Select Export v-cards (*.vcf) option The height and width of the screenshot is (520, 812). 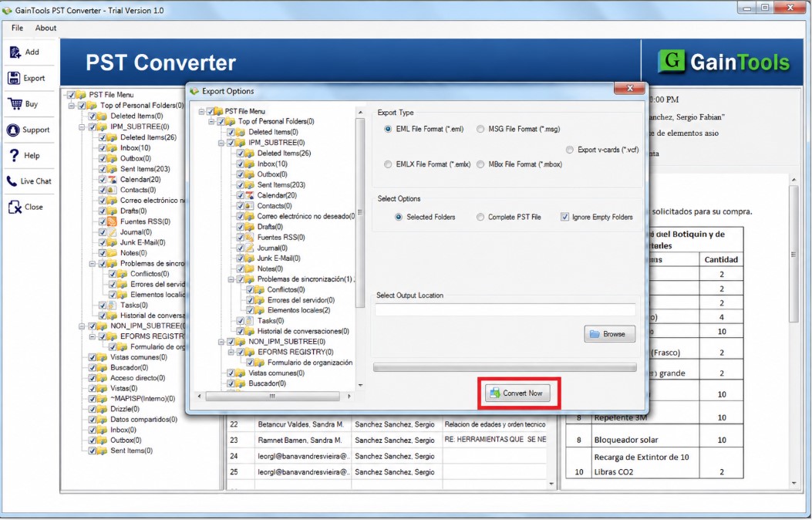point(570,150)
